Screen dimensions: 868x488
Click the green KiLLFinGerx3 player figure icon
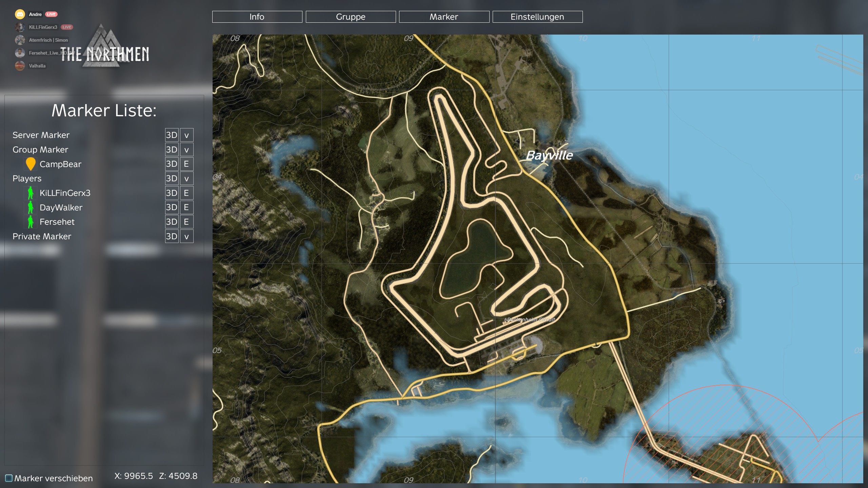click(x=31, y=193)
